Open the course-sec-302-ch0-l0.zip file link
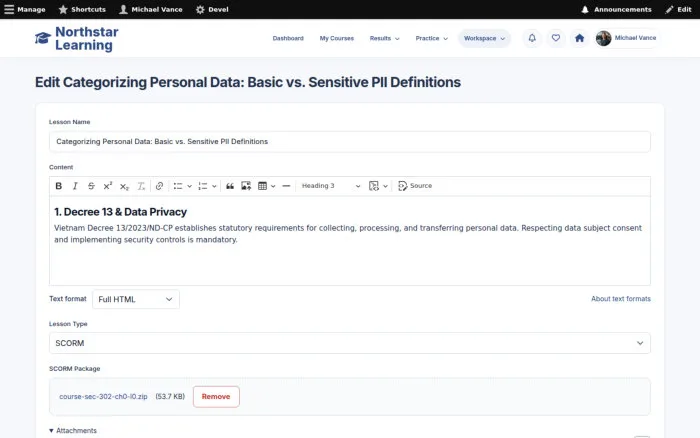The height and width of the screenshot is (438, 700). tap(103, 396)
